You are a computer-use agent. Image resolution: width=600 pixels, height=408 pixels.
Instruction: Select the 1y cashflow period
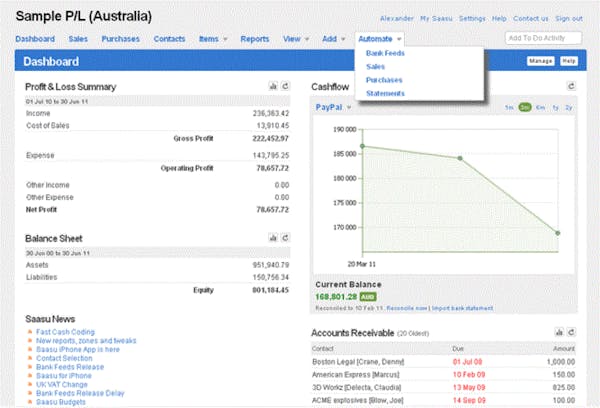click(x=555, y=108)
